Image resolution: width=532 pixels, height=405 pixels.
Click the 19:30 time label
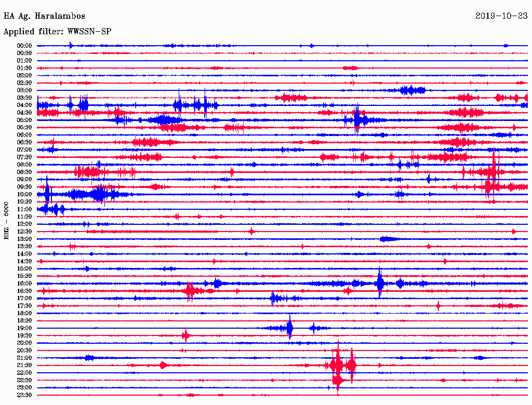click(x=24, y=335)
